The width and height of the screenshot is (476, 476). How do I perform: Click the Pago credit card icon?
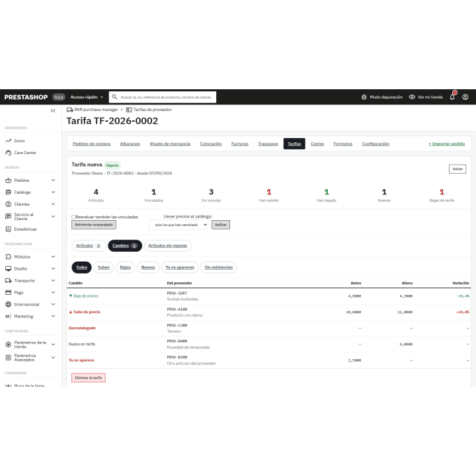[x=8, y=293]
